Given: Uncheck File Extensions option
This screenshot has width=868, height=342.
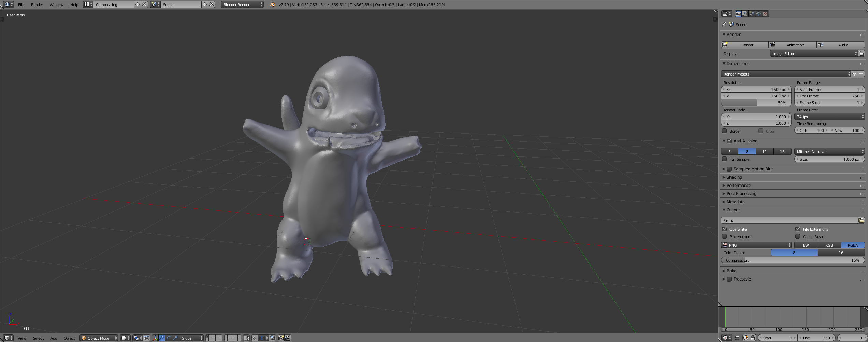Looking at the screenshot, I should [x=798, y=229].
